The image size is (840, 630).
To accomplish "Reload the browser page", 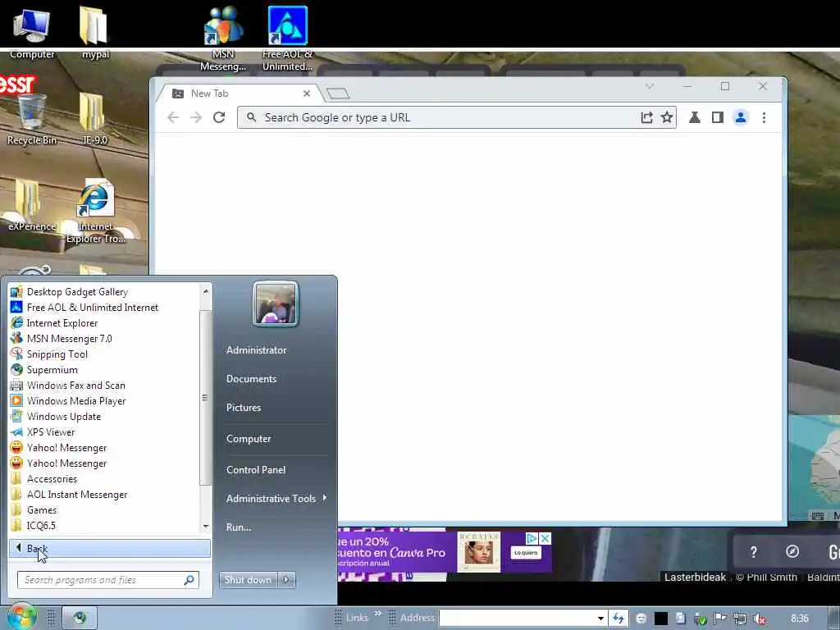I will click(x=219, y=117).
